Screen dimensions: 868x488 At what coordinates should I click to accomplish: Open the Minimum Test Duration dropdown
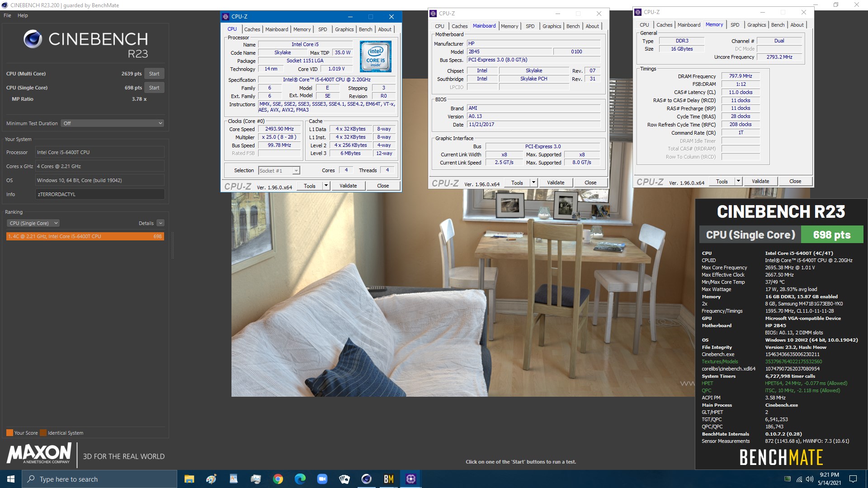click(112, 123)
